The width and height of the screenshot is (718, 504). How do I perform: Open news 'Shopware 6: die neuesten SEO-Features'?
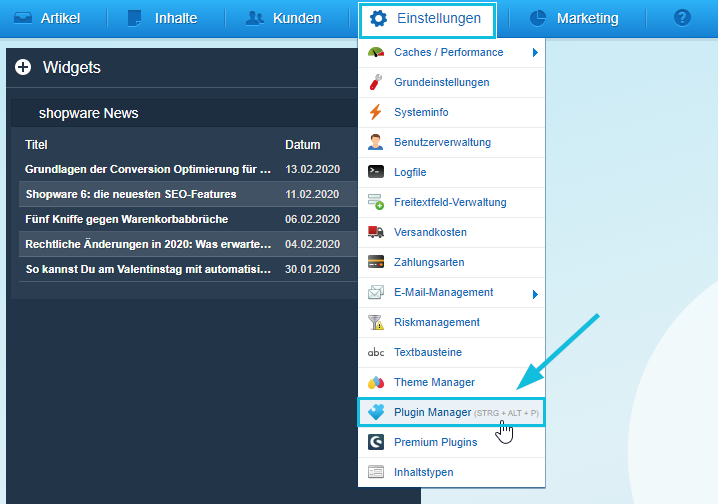coord(131,194)
